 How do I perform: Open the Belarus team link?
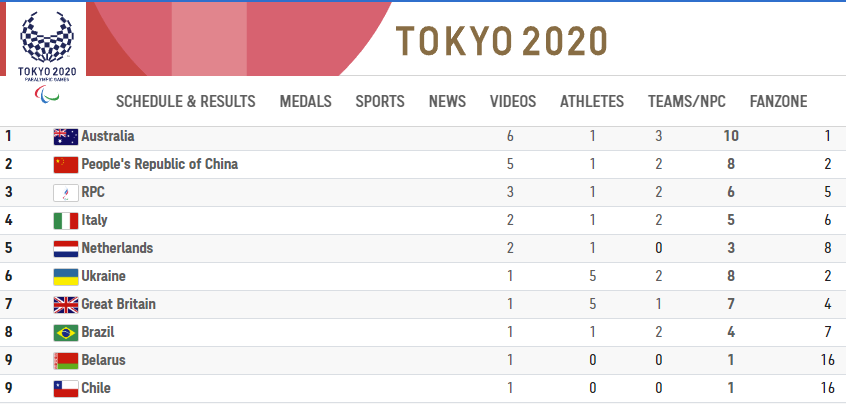click(x=104, y=360)
